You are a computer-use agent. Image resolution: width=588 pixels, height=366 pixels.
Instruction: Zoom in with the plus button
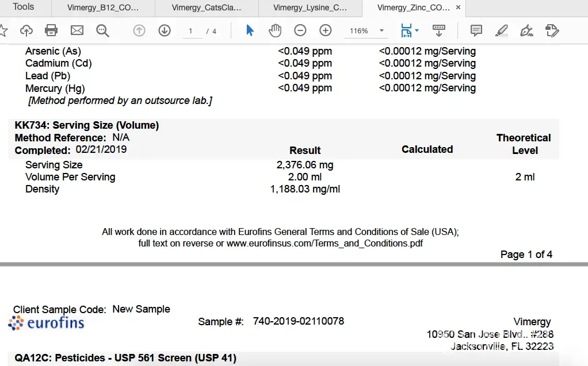tap(326, 30)
